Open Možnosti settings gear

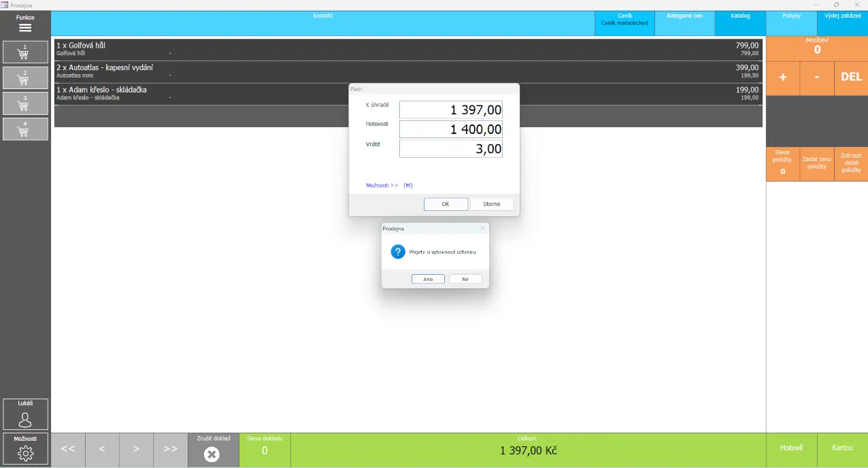25,452
